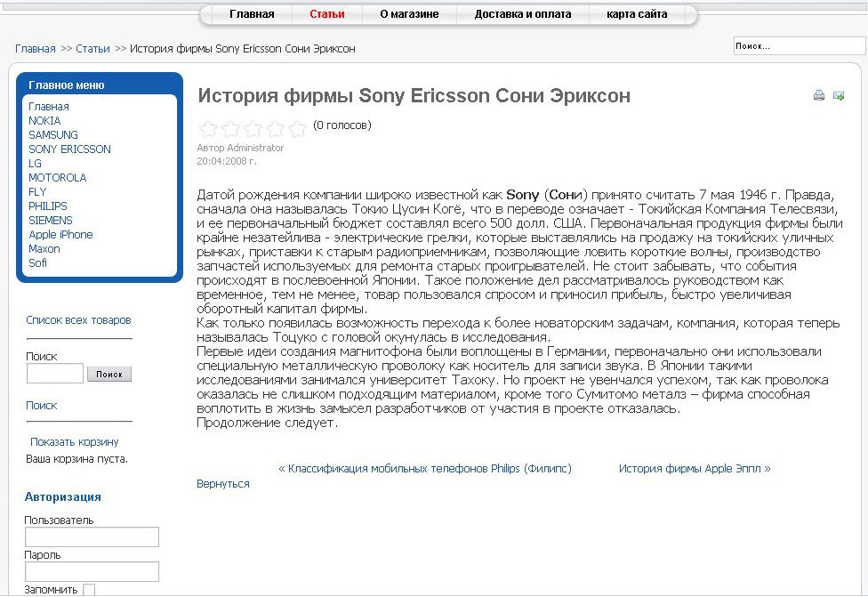Open Список всех товаров link
Viewport: 868px width, 597px height.
pyautogui.click(x=78, y=320)
